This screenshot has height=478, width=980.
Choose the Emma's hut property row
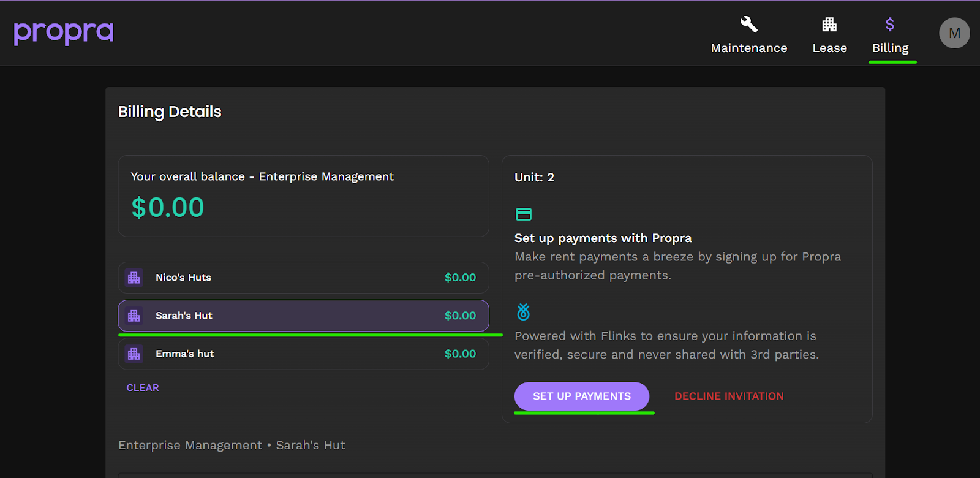(303, 354)
